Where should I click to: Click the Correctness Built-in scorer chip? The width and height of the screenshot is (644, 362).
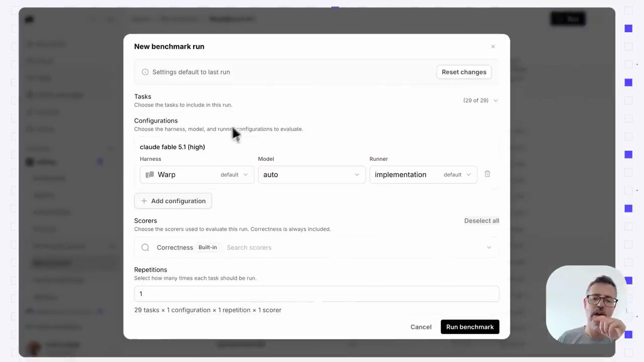(187, 247)
